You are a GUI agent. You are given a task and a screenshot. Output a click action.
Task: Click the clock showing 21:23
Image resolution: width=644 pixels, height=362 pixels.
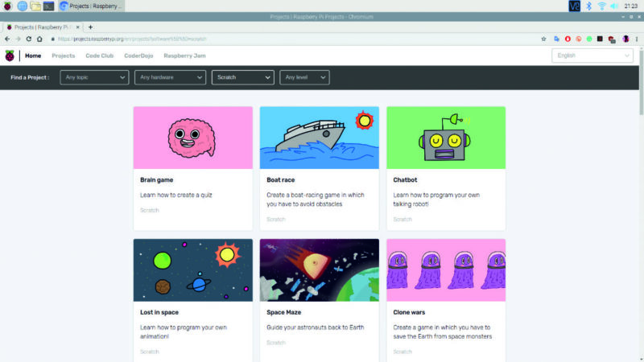[x=631, y=6]
